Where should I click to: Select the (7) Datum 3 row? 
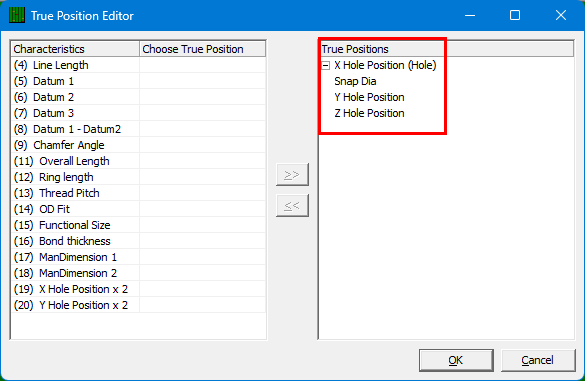pyautogui.click(x=138, y=113)
